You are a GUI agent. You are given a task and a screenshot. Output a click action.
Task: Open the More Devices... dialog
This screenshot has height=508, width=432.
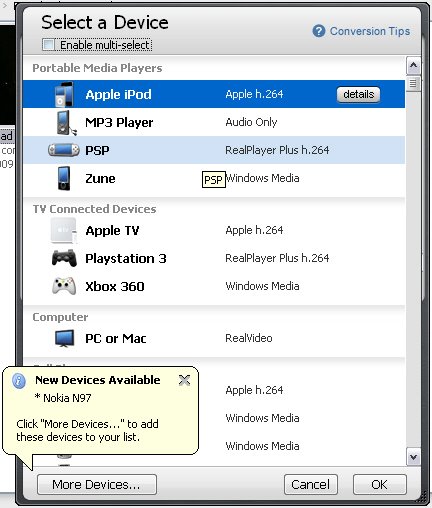pos(97,484)
